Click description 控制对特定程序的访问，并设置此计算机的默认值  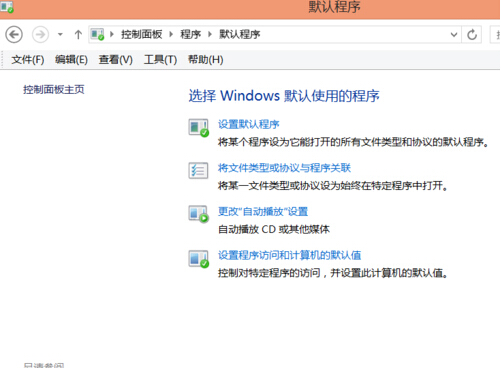[x=333, y=273]
